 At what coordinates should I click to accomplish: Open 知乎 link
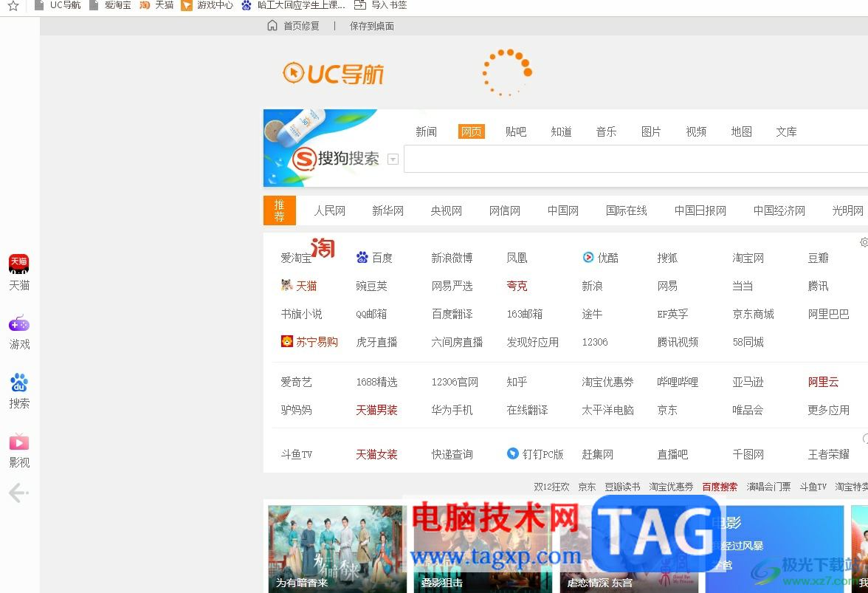pos(517,382)
